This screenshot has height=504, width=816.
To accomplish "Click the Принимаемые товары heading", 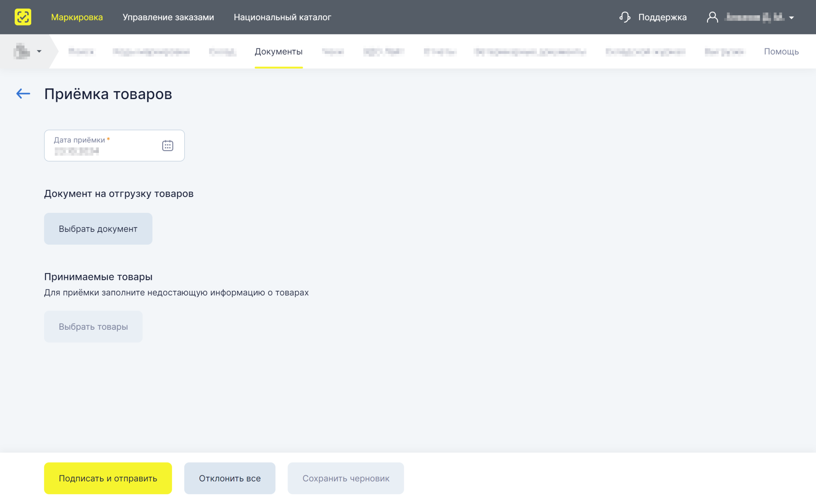I will coord(98,276).
